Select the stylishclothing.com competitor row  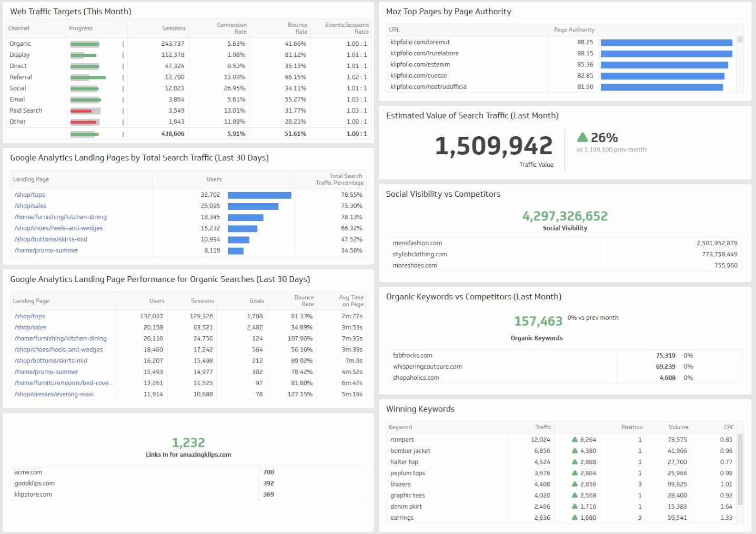pos(565,254)
